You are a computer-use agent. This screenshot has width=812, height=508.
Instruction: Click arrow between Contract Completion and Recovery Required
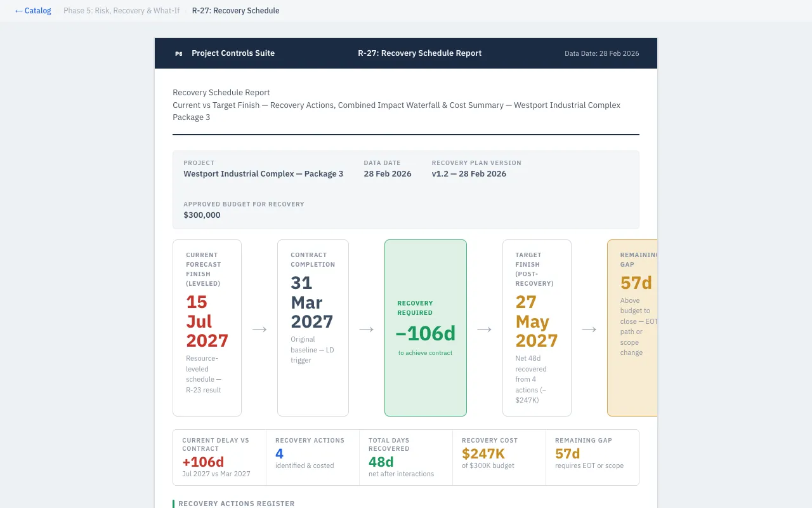(366, 329)
